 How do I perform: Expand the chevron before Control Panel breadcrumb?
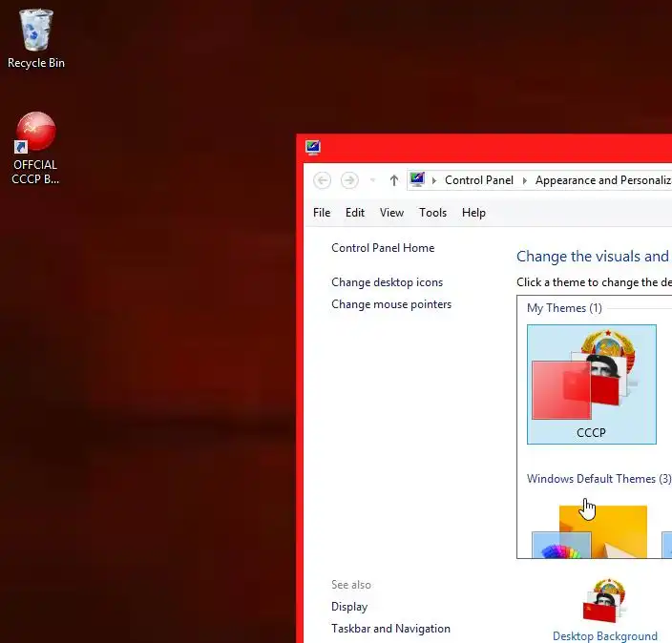tap(434, 180)
